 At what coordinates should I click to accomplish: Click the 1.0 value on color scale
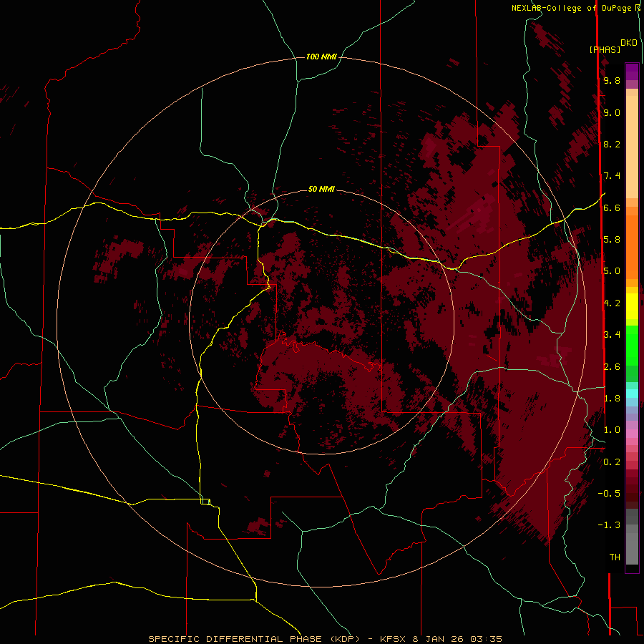[x=612, y=430]
